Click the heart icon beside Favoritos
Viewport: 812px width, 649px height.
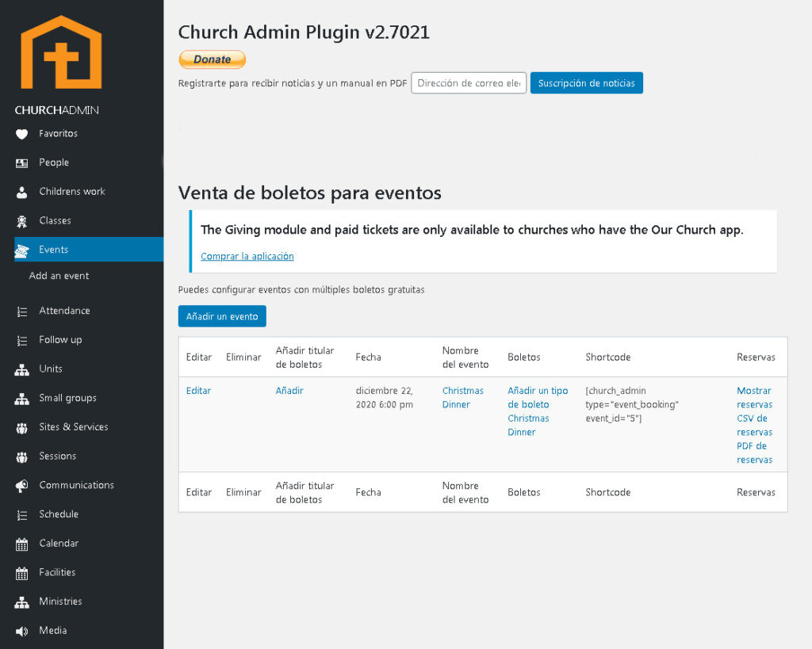[22, 134]
